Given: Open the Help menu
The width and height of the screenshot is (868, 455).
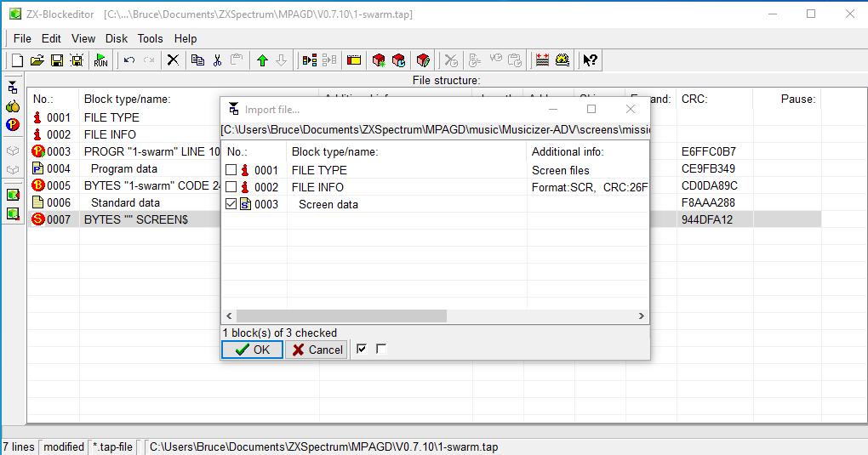Looking at the screenshot, I should (186, 39).
